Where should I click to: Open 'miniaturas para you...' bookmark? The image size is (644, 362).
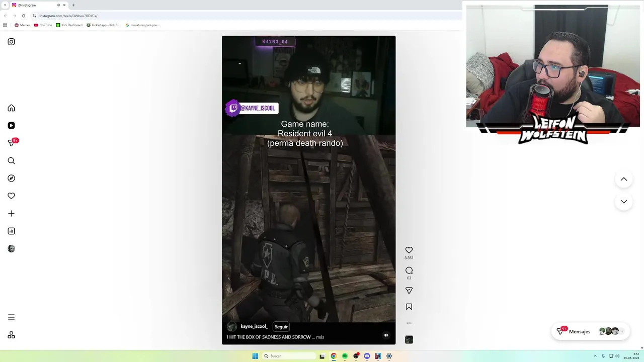142,25
